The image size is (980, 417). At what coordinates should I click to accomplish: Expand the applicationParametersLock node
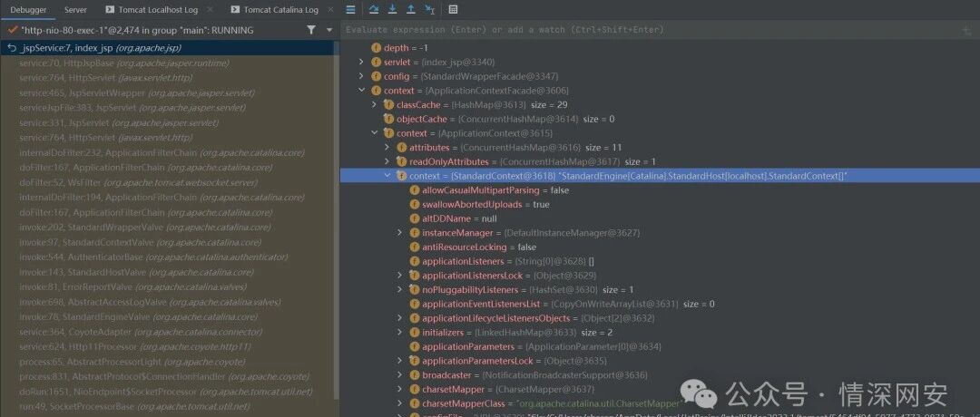[400, 361]
